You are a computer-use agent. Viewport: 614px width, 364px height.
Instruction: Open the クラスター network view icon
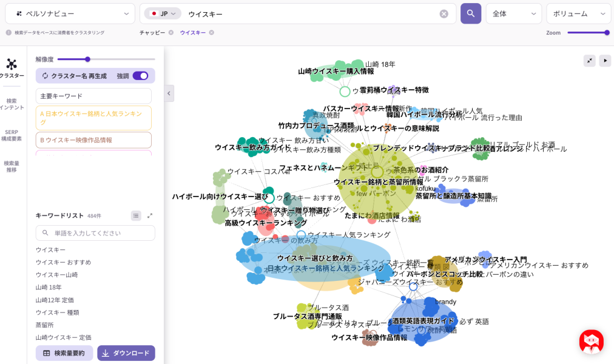pos(12,64)
